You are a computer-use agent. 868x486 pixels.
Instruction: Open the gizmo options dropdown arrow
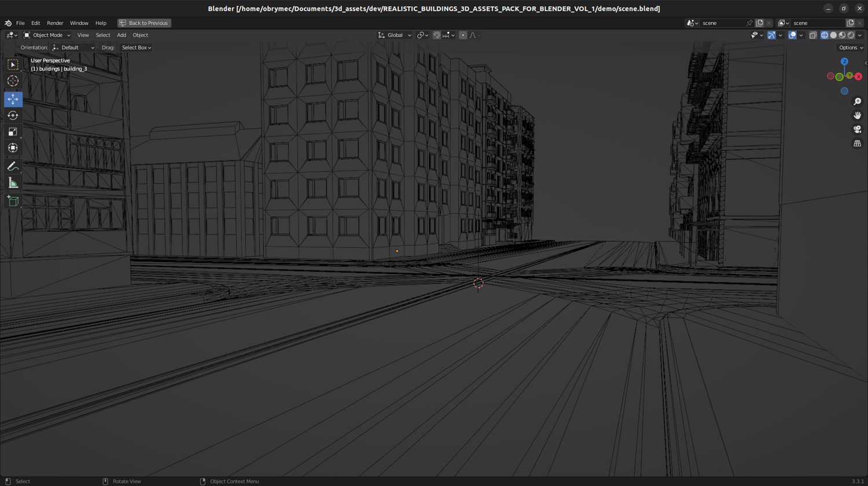pyautogui.click(x=780, y=35)
